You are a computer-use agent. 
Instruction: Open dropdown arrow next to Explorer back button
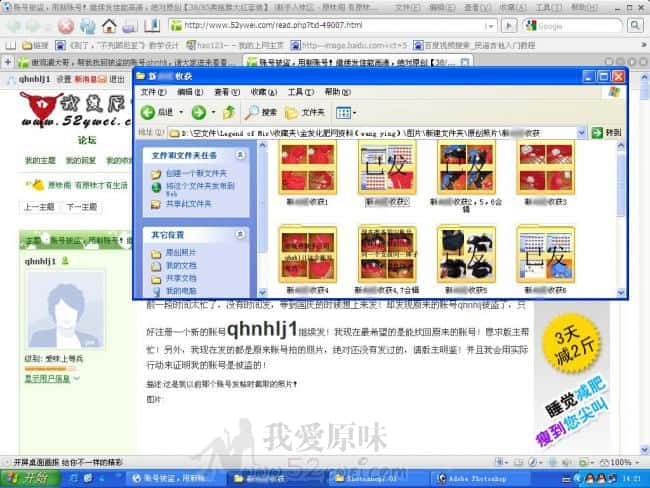181,112
